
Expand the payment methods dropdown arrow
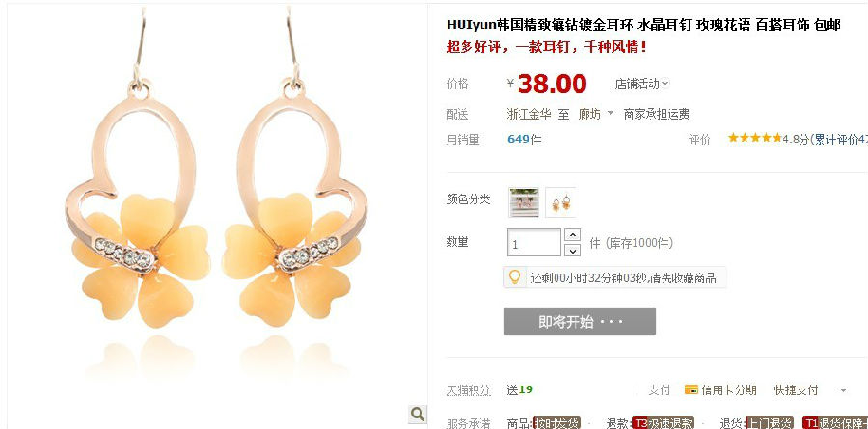pyautogui.click(x=843, y=390)
